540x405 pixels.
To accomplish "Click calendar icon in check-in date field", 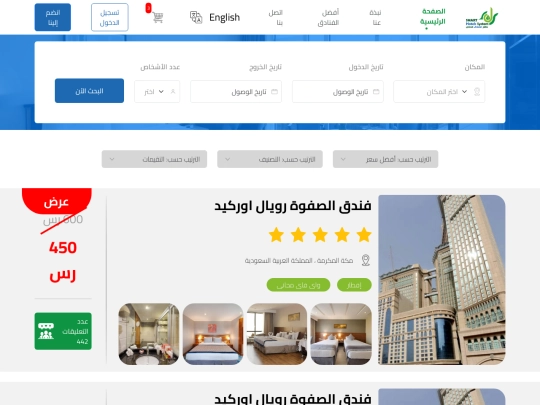I will point(376,92).
